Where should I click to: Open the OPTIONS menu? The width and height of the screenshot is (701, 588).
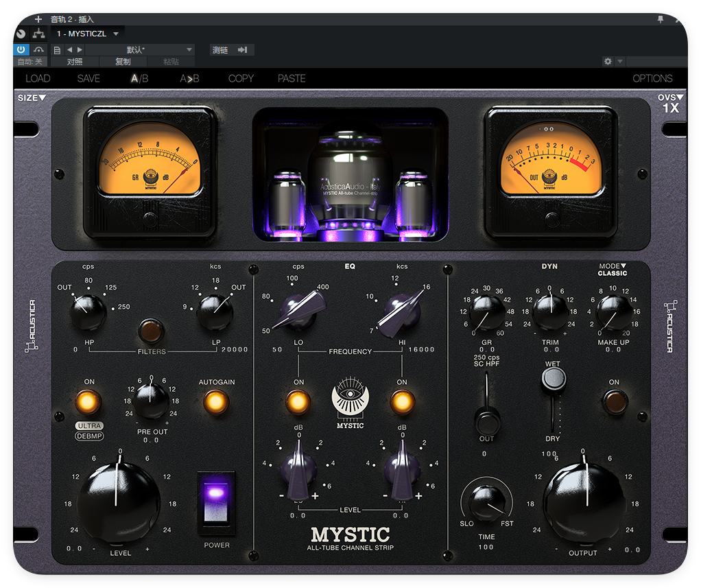652,78
